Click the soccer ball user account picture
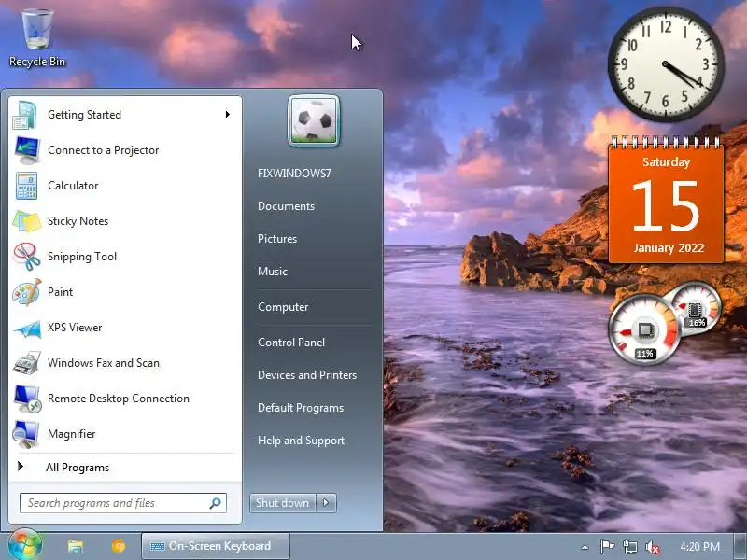Image resolution: width=747 pixels, height=560 pixels. pyautogui.click(x=314, y=120)
